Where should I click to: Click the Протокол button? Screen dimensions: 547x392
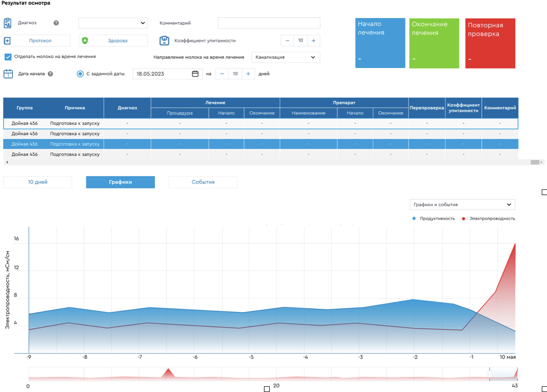(36, 41)
